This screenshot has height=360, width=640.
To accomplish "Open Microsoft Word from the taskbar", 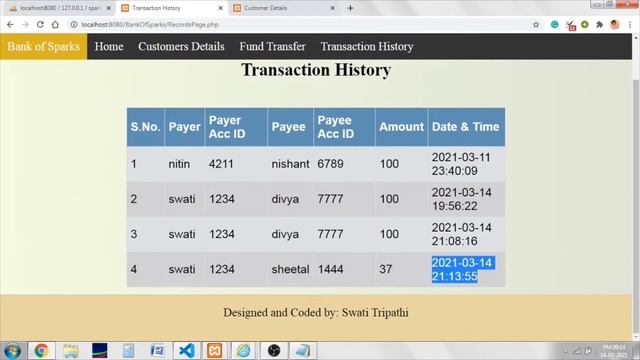I will [157, 351].
